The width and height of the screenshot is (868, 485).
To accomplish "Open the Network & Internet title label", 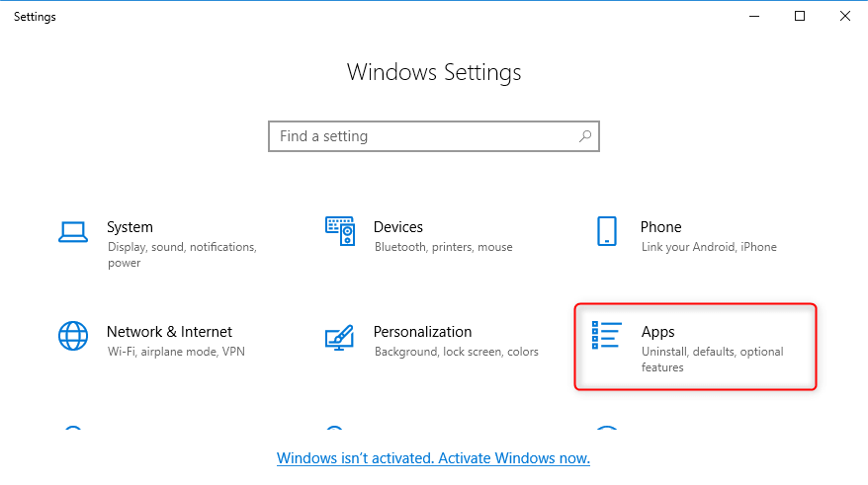I will (169, 332).
